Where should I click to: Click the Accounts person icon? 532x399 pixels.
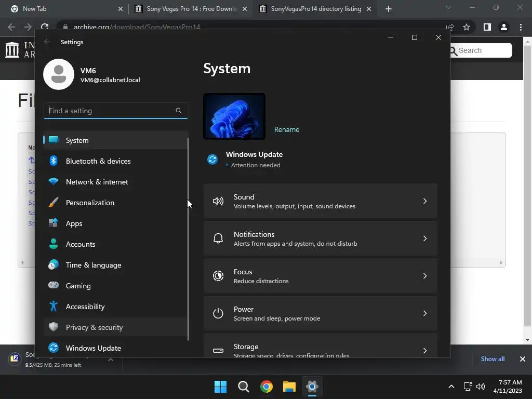coord(54,244)
